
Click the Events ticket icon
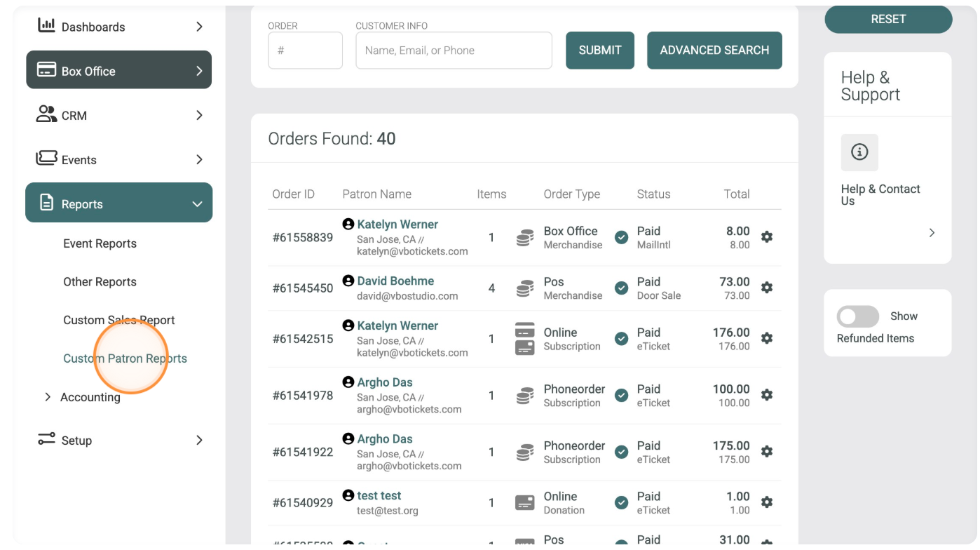click(x=46, y=159)
